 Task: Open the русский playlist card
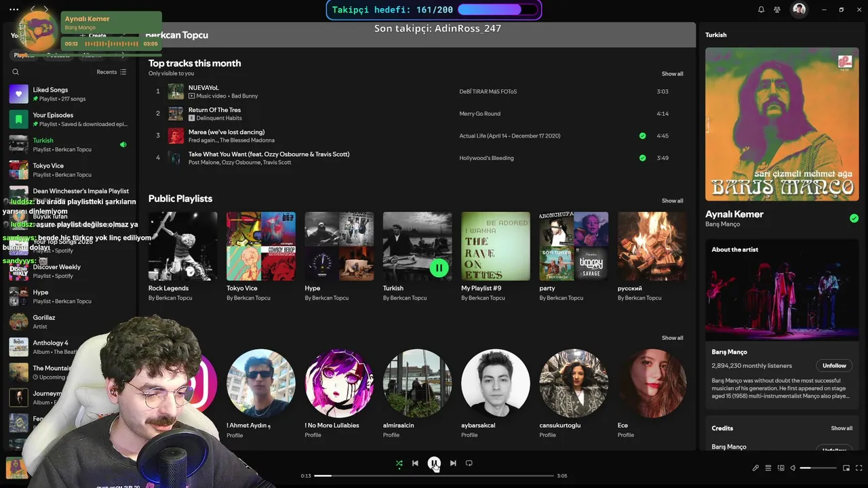point(652,257)
